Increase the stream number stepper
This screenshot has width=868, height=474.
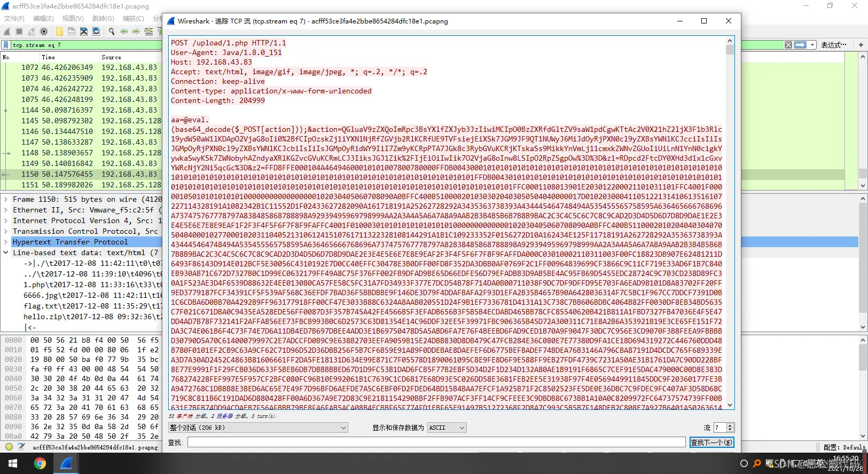(731, 425)
